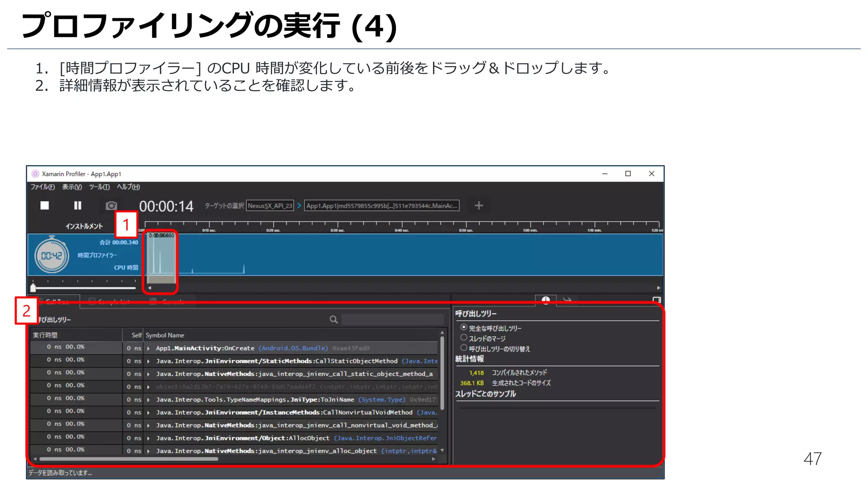This screenshot has height=488, width=868.
Task: Click the timeline zoom slider handle
Action: (33, 288)
